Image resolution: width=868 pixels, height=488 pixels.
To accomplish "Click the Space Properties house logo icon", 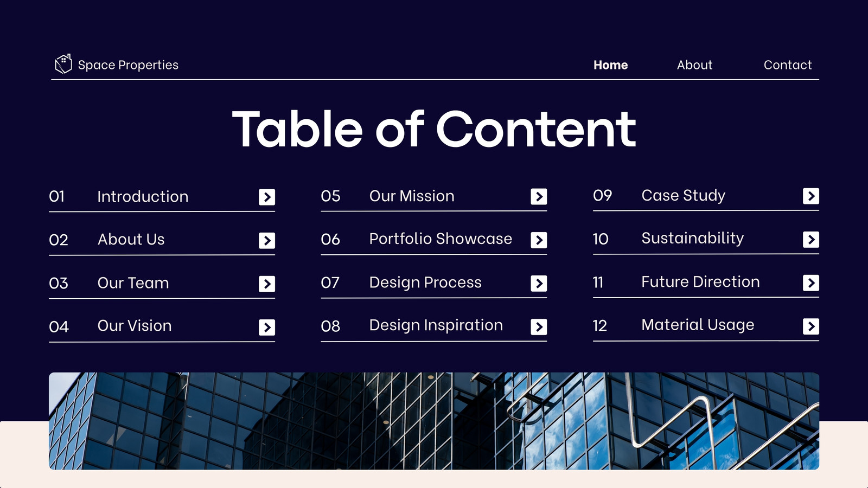I will click(x=63, y=64).
